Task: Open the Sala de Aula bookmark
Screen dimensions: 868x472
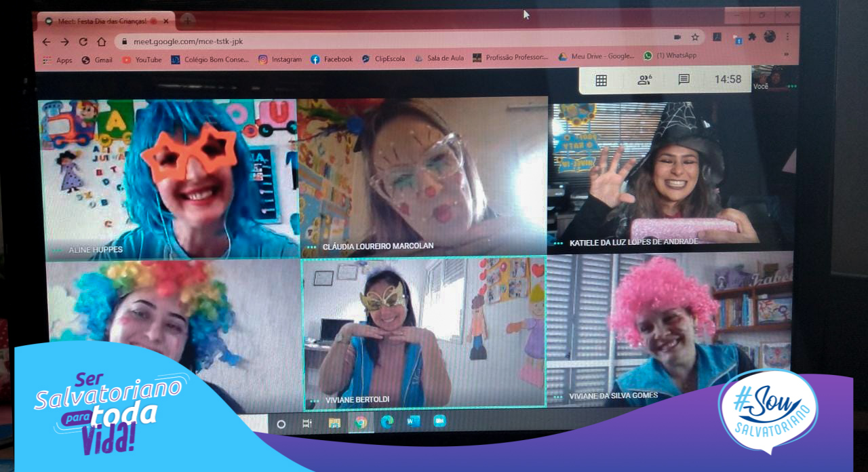Action: pos(439,58)
